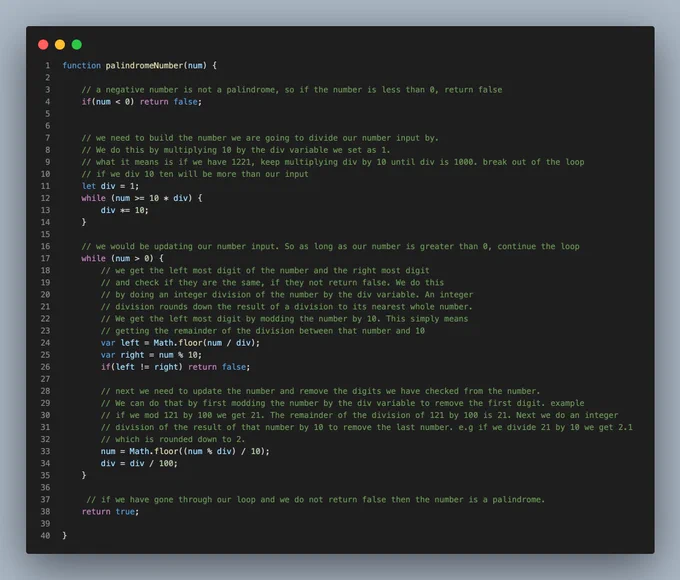Click comment 'if we mod 121 by 100'
The image size is (680, 580).
pyautogui.click(x=360, y=416)
